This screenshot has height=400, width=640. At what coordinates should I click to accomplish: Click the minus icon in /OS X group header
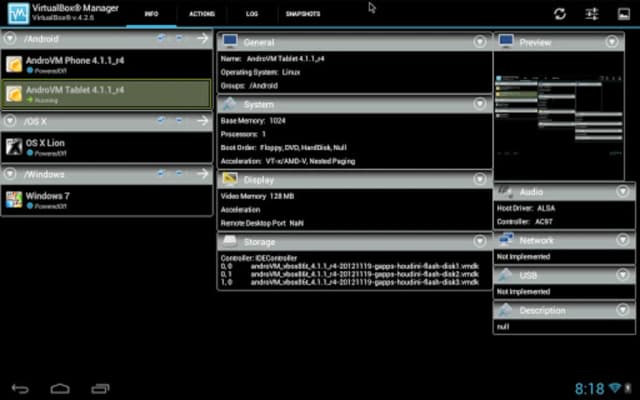click(179, 120)
